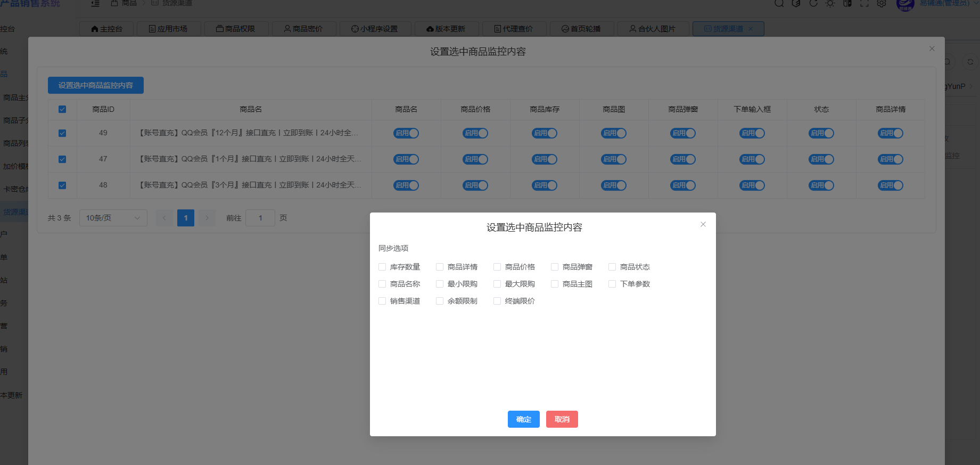Click the blue 确定 button
980x465 pixels.
[x=523, y=419]
